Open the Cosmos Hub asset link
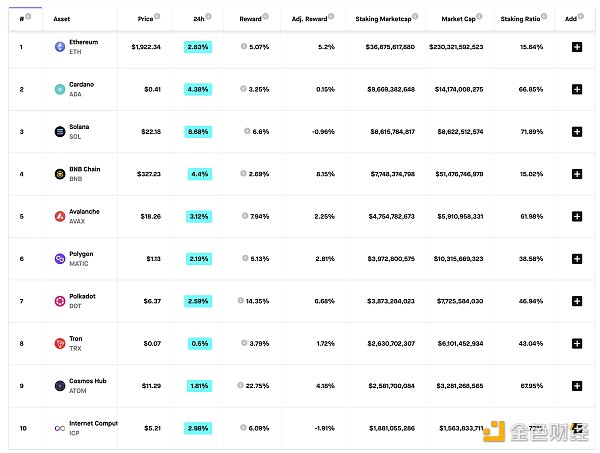The width and height of the screenshot is (600, 453). click(x=88, y=381)
